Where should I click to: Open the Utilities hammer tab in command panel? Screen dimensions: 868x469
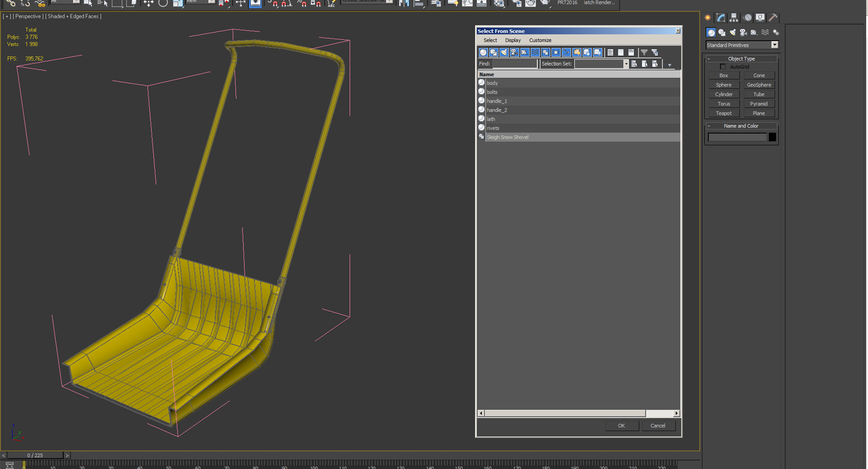[x=773, y=18]
